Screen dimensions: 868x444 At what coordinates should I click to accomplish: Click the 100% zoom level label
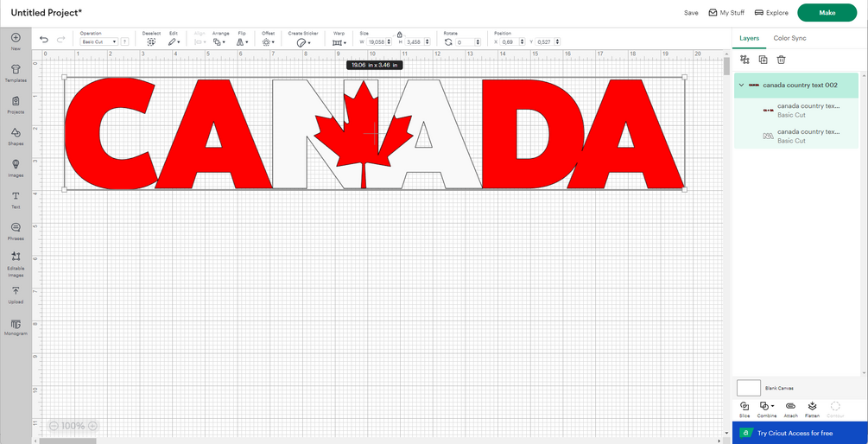[73, 426]
